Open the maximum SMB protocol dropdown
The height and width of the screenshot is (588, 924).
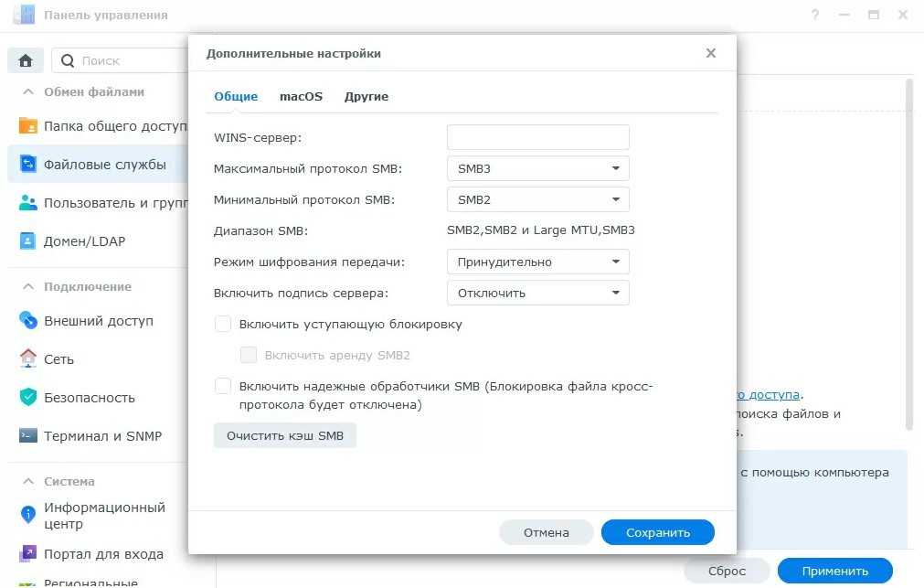tap(537, 168)
